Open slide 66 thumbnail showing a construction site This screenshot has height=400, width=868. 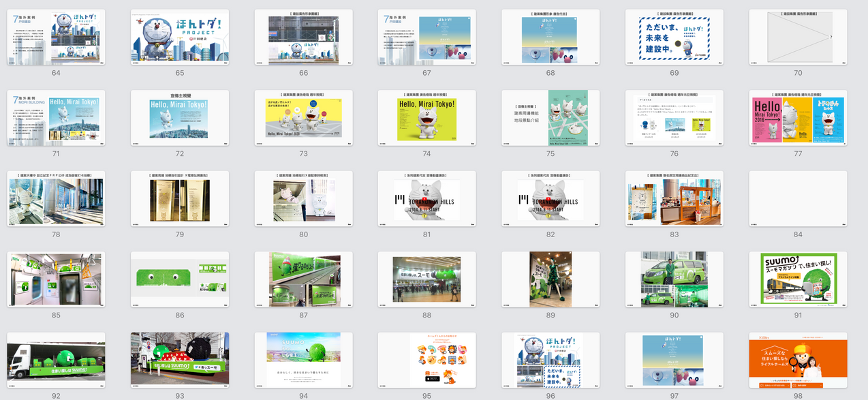point(303,37)
